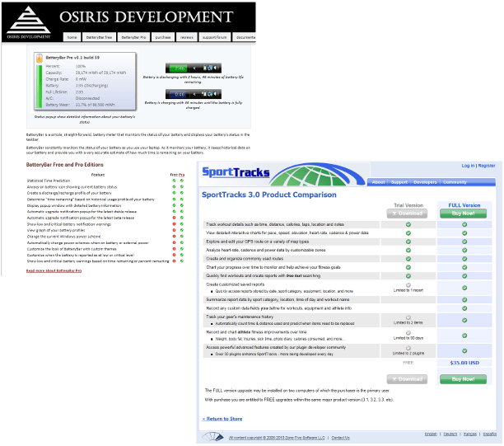Click Trial check for 'Chart your progress over time'
Screen dimensions: 504x446
pyautogui.click(x=408, y=267)
